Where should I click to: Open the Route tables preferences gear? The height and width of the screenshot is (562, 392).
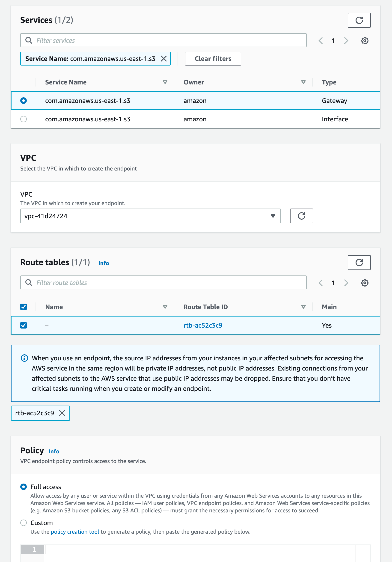coord(365,283)
